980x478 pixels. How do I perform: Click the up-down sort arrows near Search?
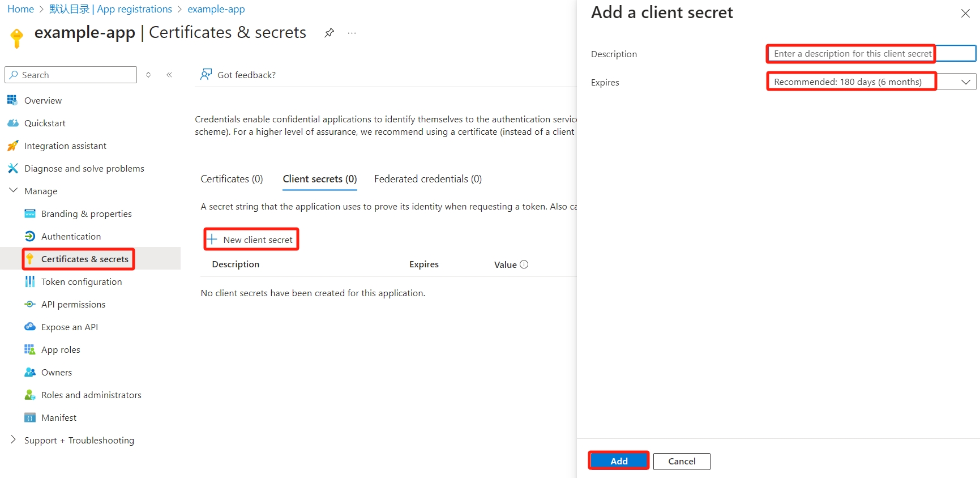click(148, 75)
